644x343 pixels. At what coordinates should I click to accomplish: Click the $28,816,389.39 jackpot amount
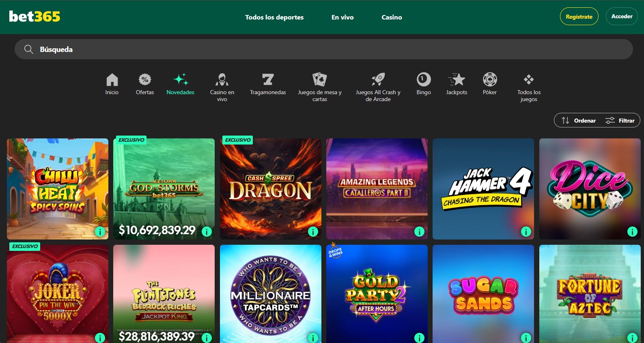pyautogui.click(x=157, y=337)
